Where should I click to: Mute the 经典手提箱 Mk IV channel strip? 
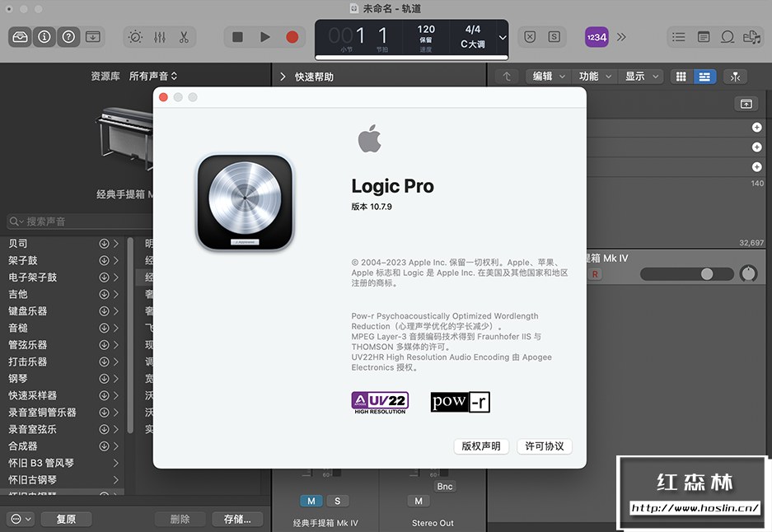click(x=311, y=501)
